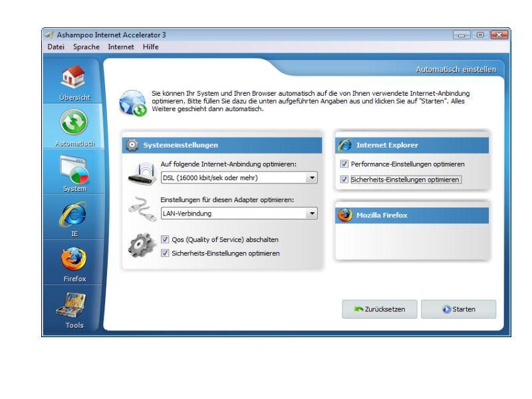This screenshot has width=532, height=399.
Task: Open the DSL connection speed dropdown
Action: tap(239, 178)
